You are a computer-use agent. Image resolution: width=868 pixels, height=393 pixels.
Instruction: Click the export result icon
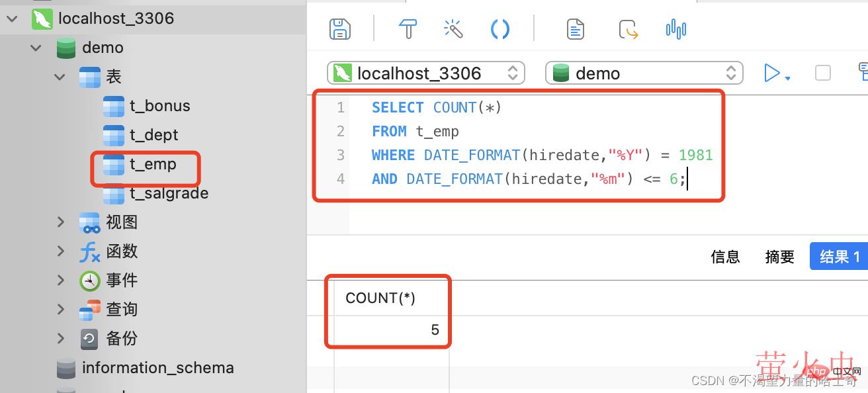coord(628,30)
